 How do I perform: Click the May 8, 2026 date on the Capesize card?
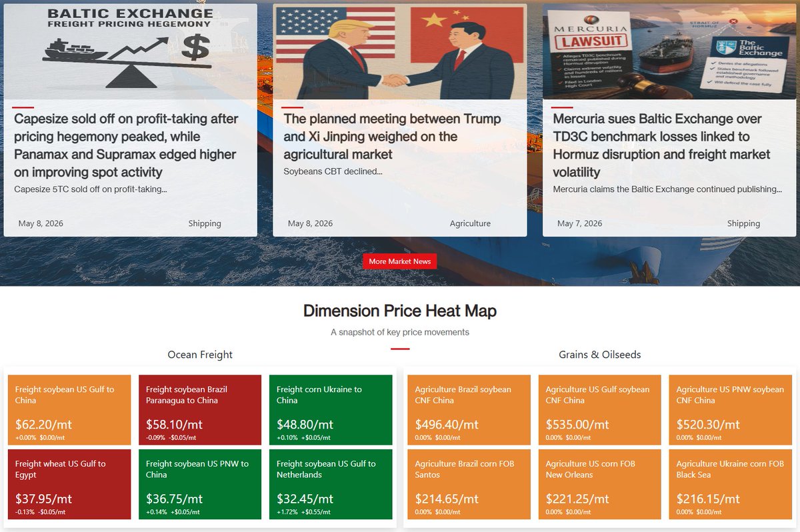point(41,223)
